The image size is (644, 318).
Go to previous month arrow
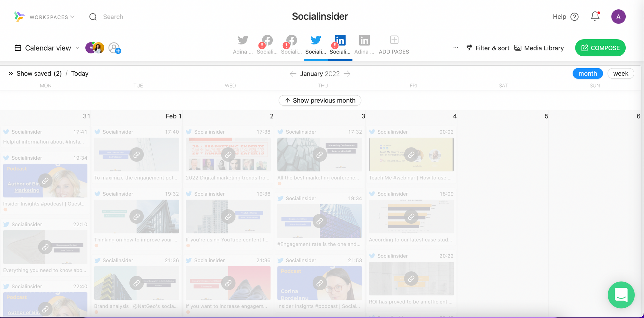[x=293, y=74]
